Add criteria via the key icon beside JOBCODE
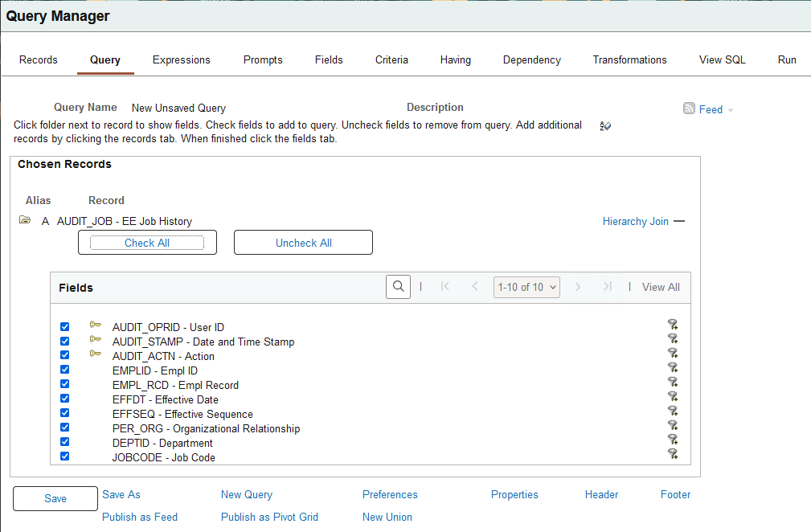This screenshot has width=811, height=532. point(673,455)
